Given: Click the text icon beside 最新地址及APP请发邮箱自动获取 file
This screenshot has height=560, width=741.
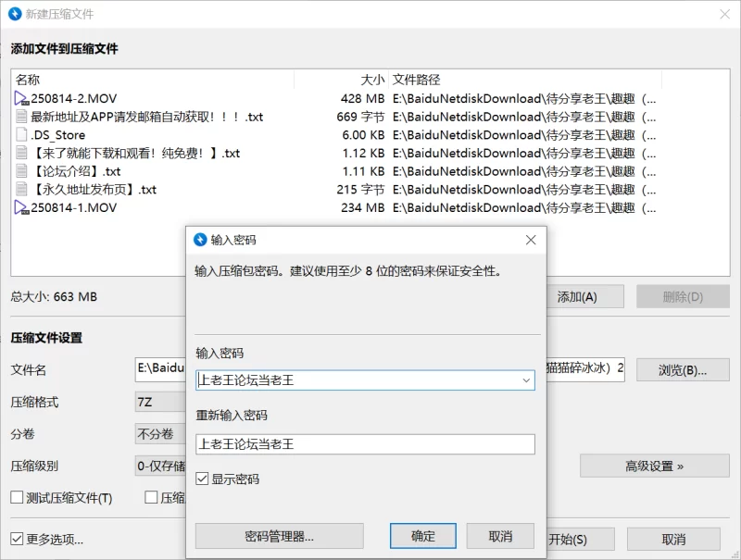Looking at the screenshot, I should point(19,115).
